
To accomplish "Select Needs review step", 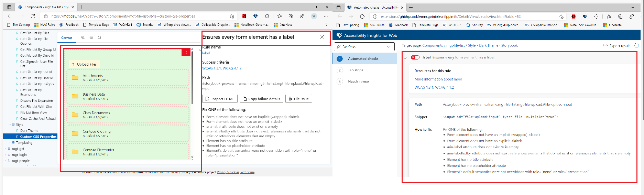I will (359, 82).
